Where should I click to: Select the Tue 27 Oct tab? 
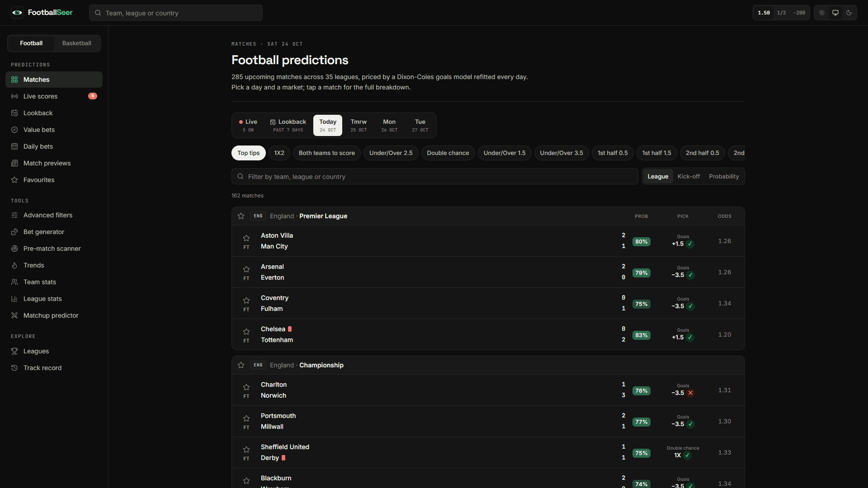(420, 125)
